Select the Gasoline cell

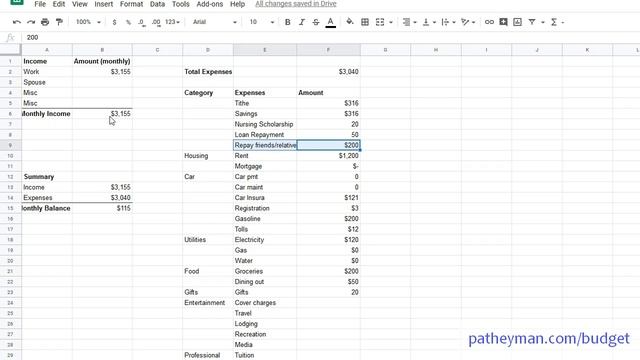(265, 219)
